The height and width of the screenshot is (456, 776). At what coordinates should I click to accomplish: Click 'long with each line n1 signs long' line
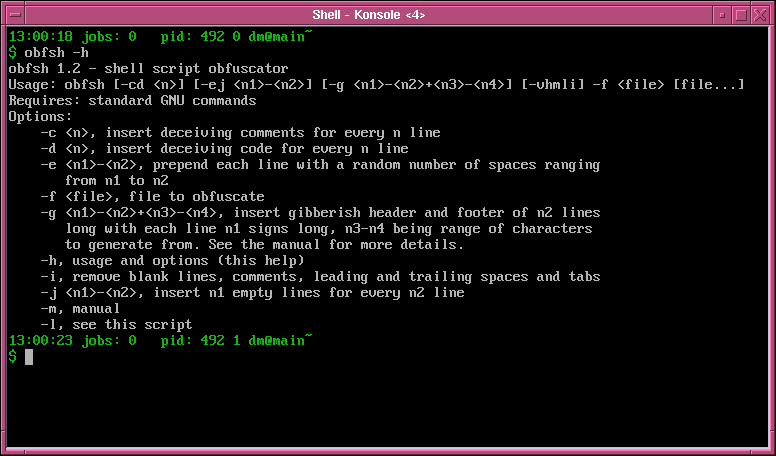pyautogui.click(x=329, y=229)
